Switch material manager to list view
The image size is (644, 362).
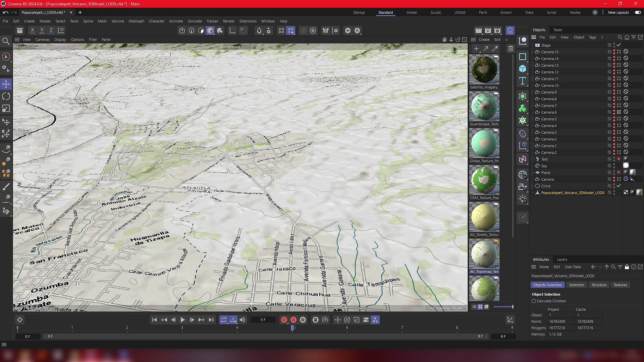[x=474, y=307]
